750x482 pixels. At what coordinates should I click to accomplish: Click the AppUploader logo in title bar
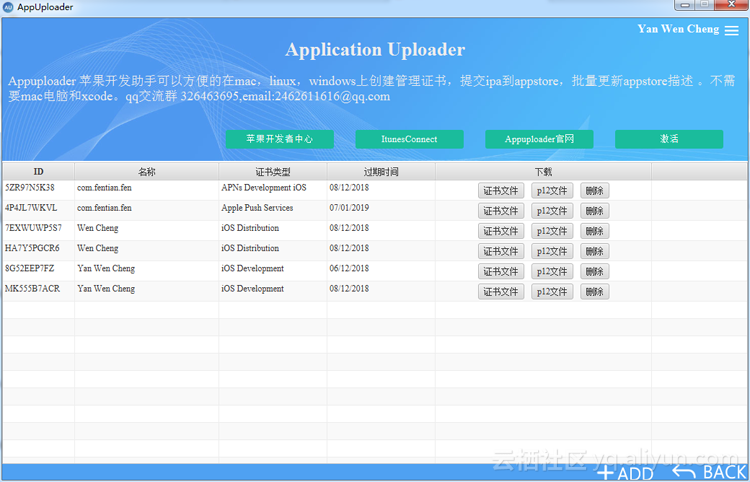coord(8,7)
